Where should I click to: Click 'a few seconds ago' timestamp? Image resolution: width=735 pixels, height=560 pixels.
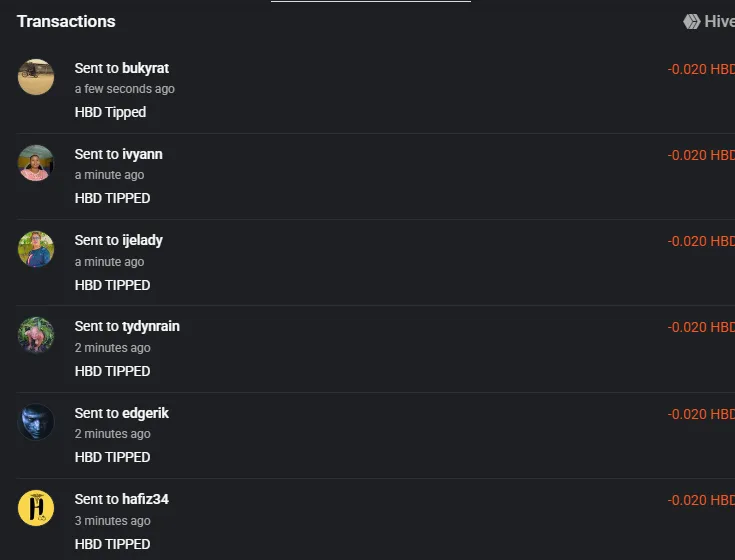tap(125, 89)
